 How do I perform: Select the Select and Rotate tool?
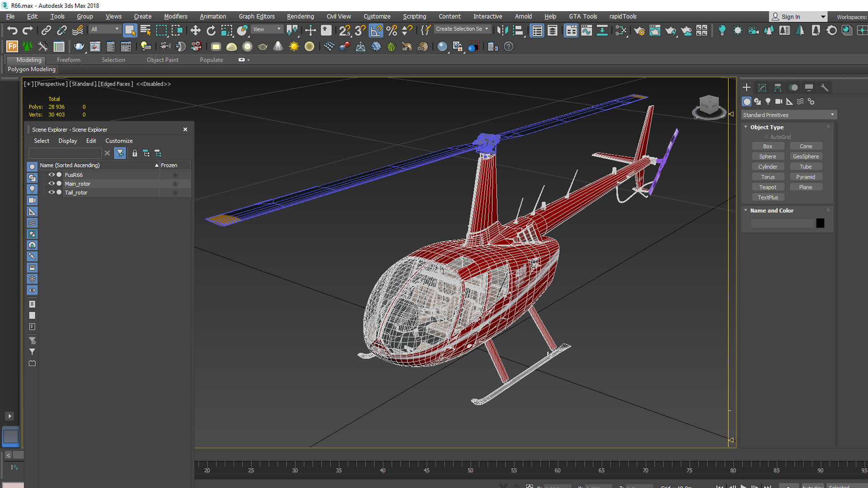[x=211, y=30]
